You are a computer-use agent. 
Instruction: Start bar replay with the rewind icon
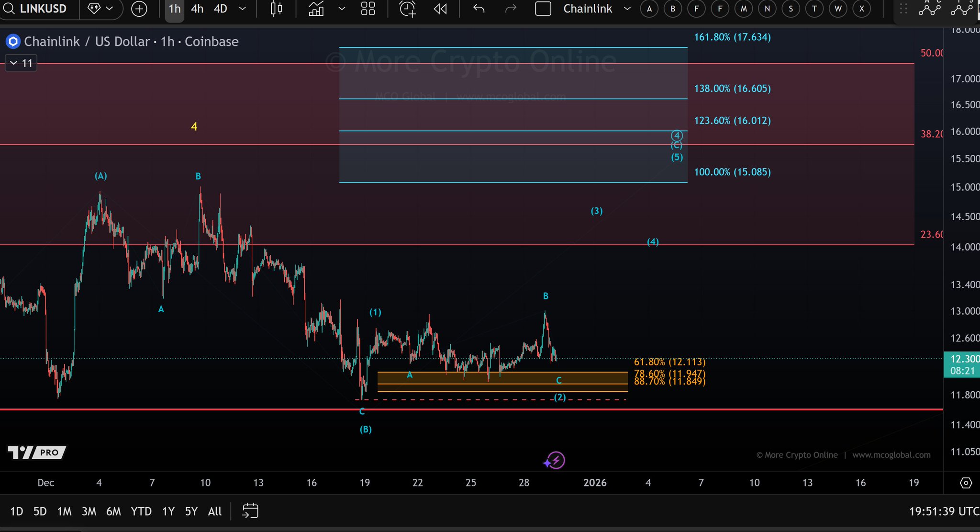click(440, 9)
